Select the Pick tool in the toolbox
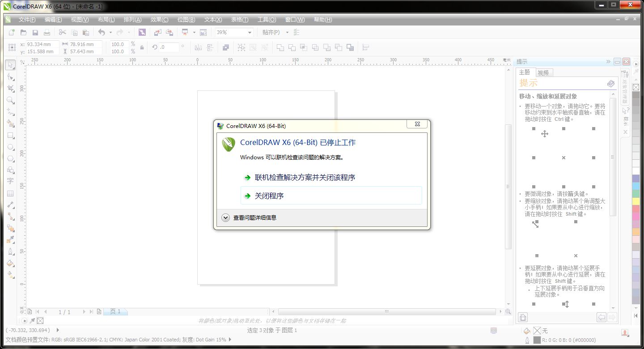The image size is (644, 349). (x=10, y=65)
